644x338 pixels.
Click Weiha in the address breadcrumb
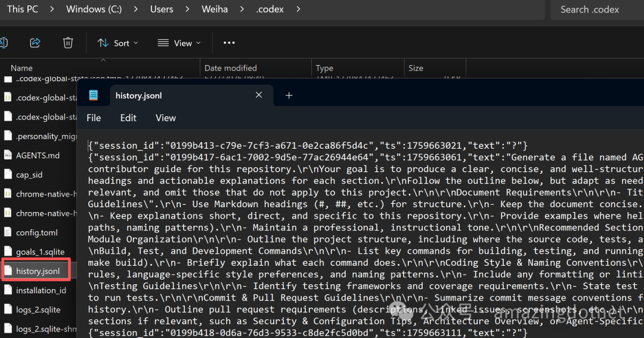pyautogui.click(x=215, y=9)
